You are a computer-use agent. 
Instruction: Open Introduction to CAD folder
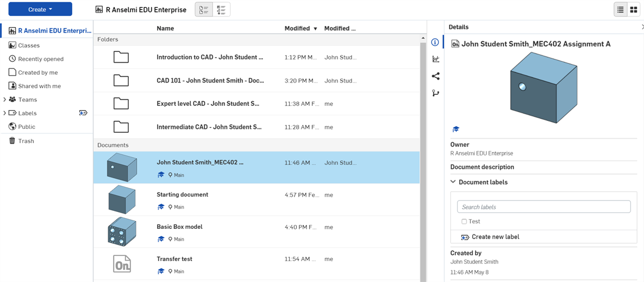click(210, 57)
